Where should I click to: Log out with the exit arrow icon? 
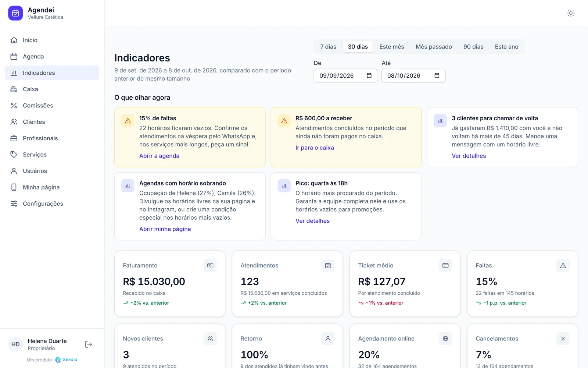point(89,344)
